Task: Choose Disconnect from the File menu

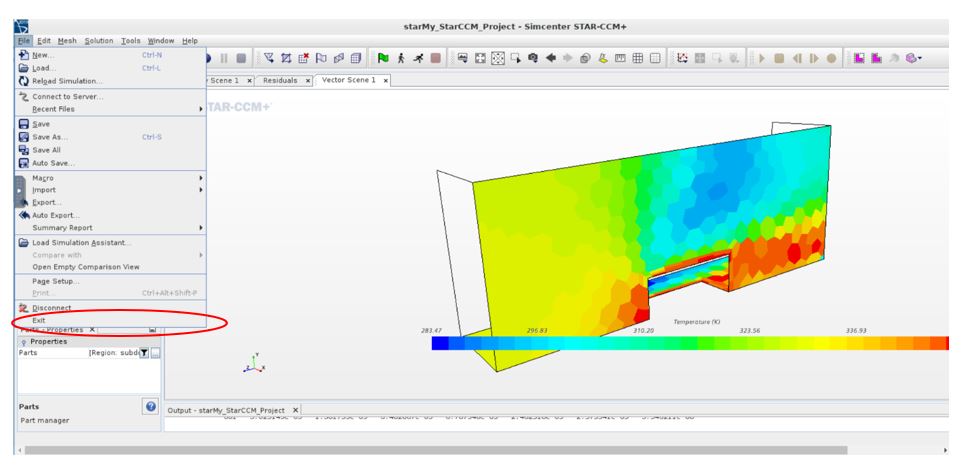Action: pos(111,308)
